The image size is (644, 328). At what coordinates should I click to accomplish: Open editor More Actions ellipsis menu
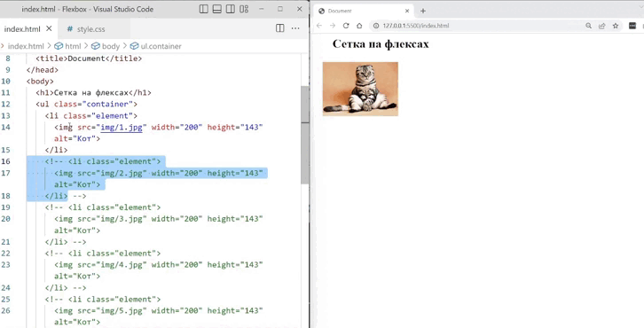click(295, 28)
